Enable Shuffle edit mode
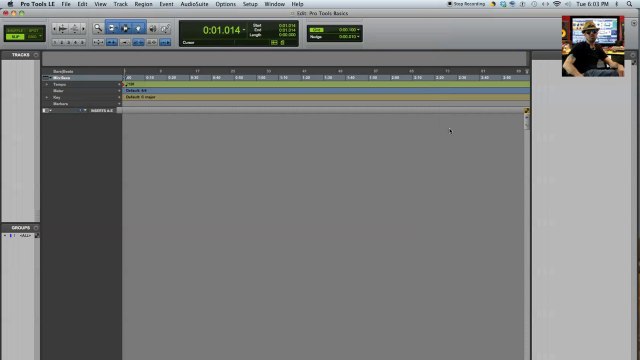 click(15, 31)
